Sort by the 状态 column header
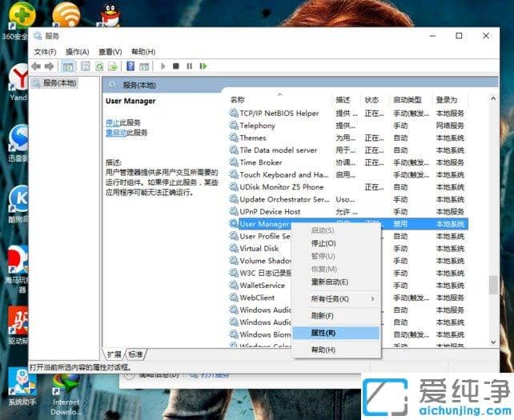 tap(371, 99)
